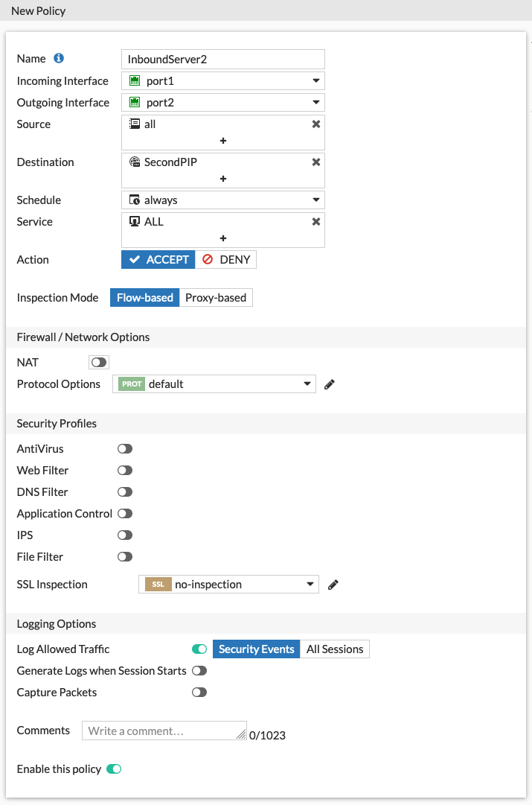Viewport: 532px width, 805px height.
Task: Remove SecondPIP destination entry
Action: point(316,162)
